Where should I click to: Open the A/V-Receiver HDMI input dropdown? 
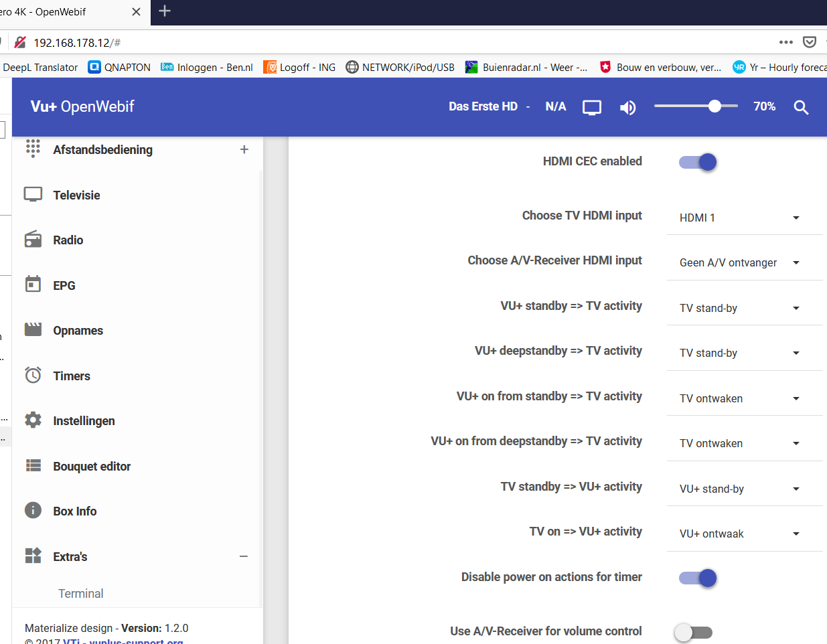pyautogui.click(x=745, y=262)
